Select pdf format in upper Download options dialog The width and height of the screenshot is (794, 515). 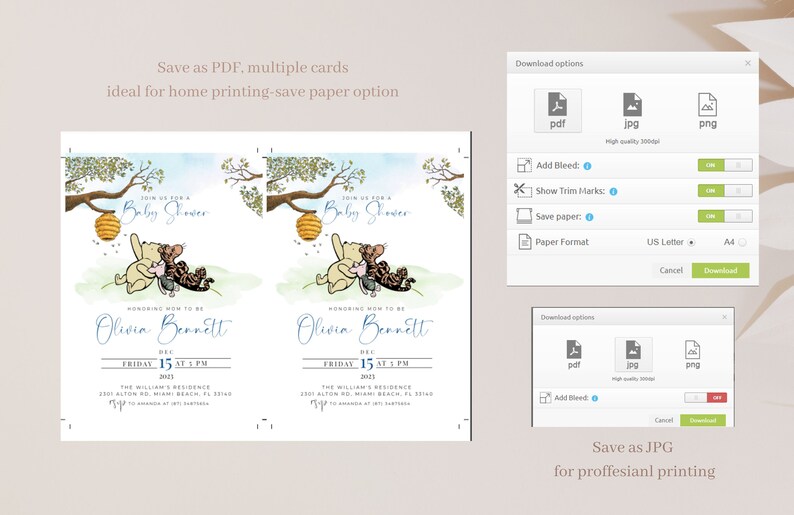pos(558,110)
